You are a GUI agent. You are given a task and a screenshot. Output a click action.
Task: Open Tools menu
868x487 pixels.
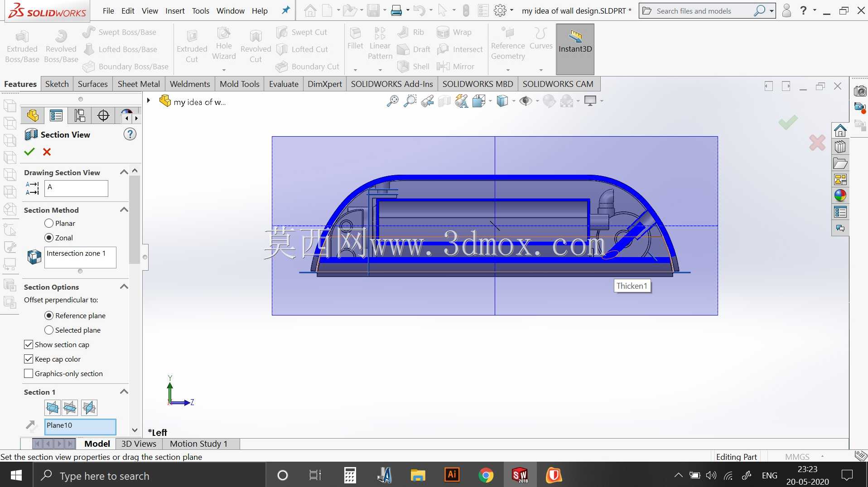point(200,11)
